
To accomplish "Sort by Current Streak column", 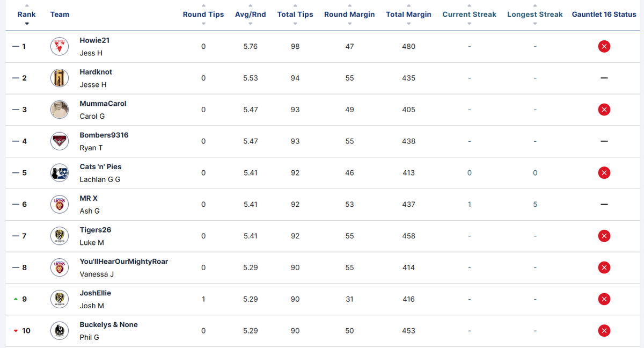I will click(x=469, y=15).
